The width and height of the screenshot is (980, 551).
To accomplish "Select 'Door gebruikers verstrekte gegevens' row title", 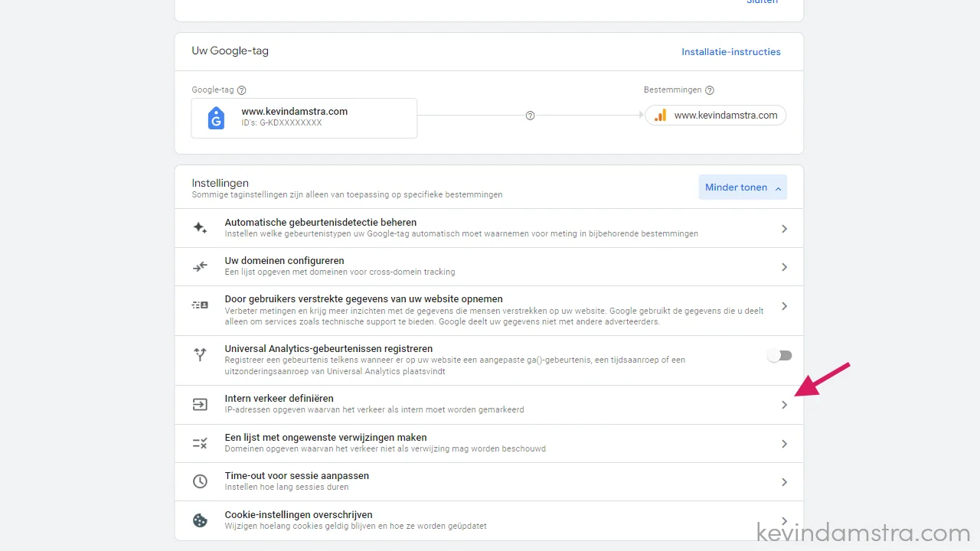I will (x=364, y=299).
